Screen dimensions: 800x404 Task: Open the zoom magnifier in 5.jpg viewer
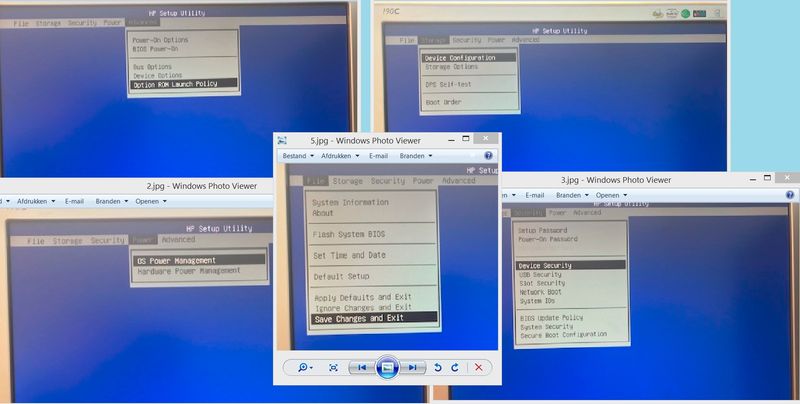[305, 367]
